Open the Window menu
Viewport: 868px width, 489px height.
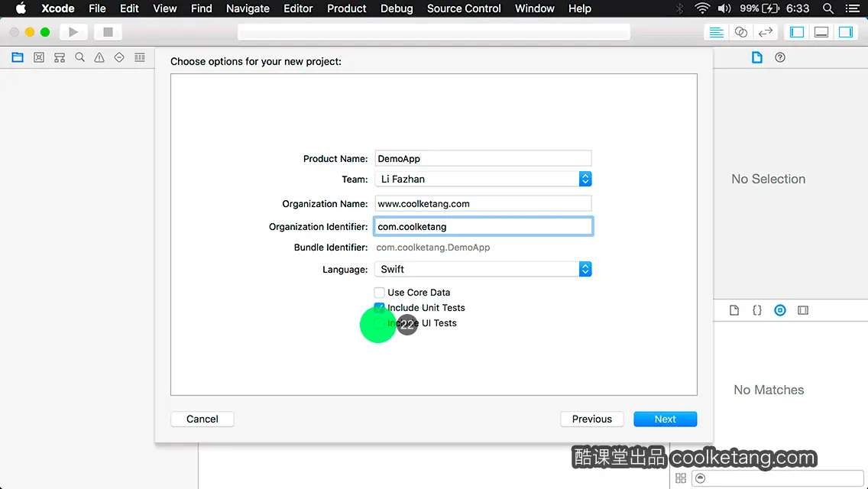pos(534,8)
